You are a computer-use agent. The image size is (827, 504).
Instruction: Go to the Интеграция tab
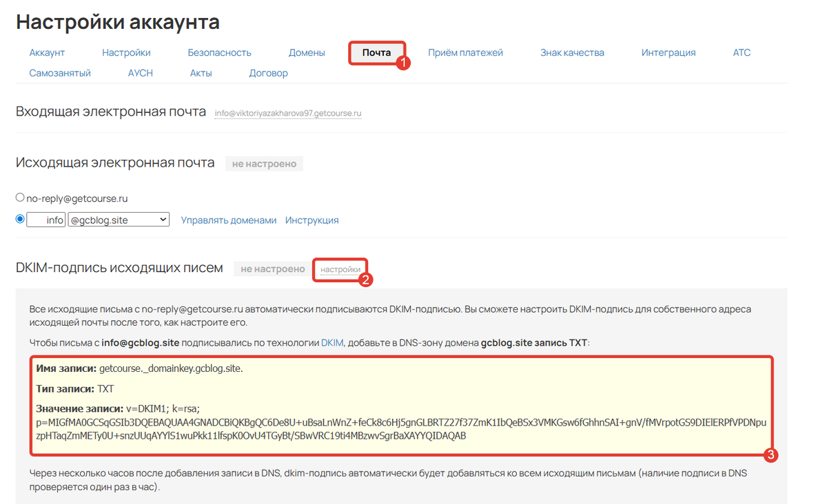click(x=668, y=52)
